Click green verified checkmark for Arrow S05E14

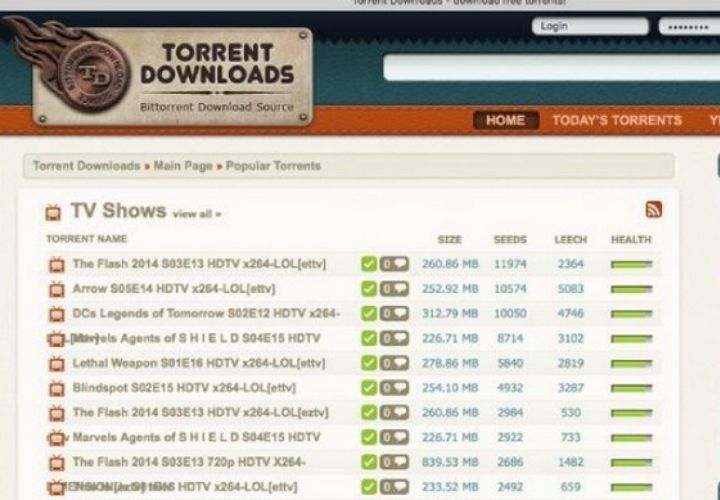point(369,289)
